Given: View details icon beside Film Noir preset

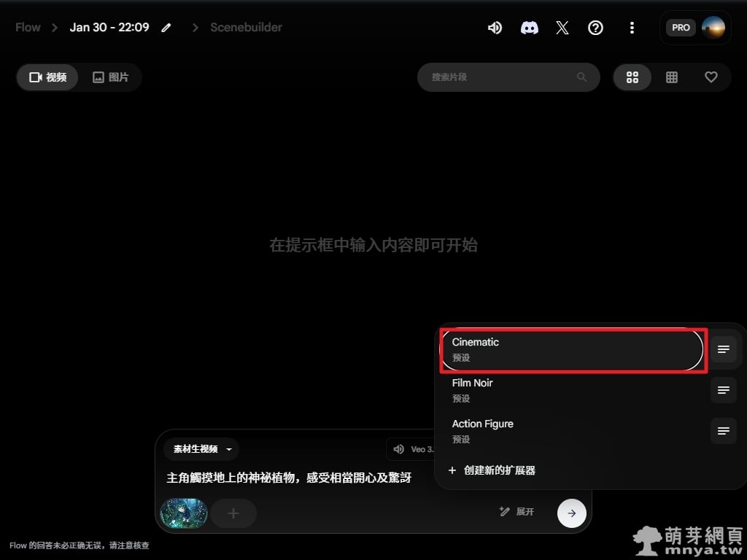Looking at the screenshot, I should [723, 390].
